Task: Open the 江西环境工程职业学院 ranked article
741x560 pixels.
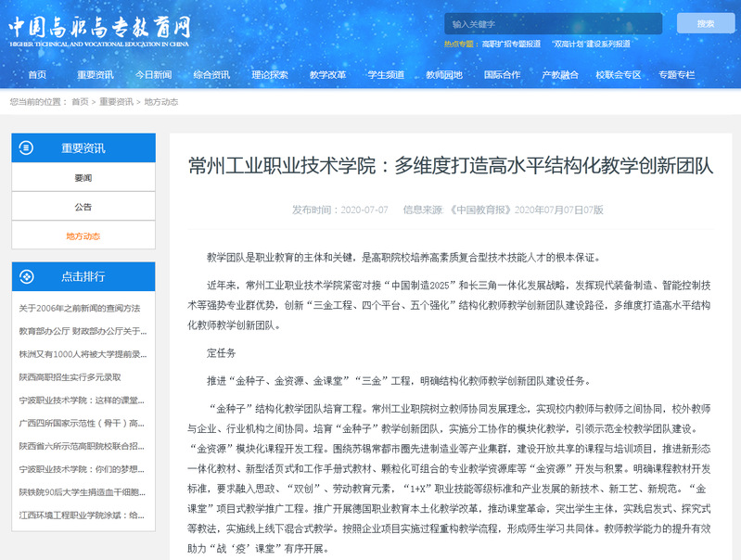Action: tap(83, 515)
